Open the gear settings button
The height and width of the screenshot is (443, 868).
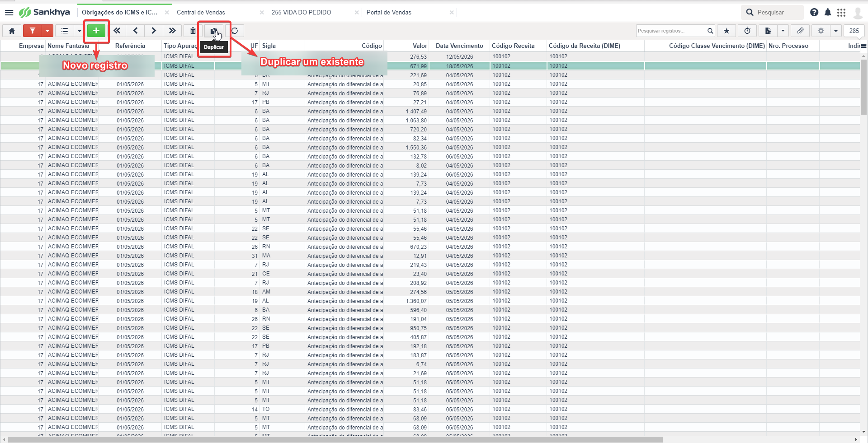821,31
